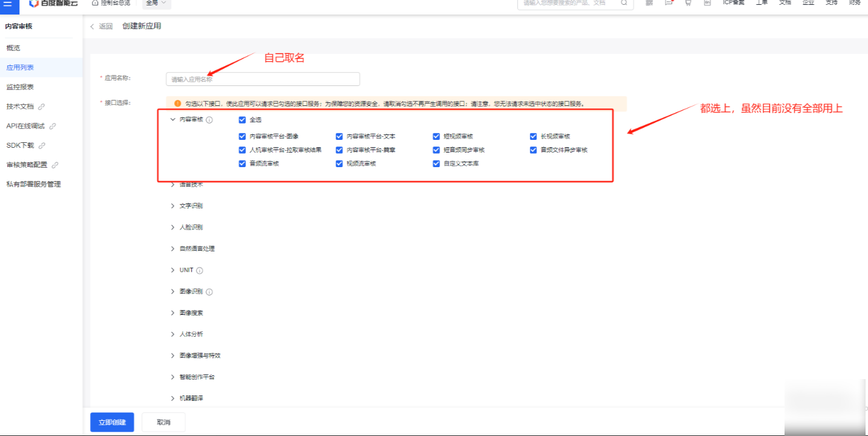This screenshot has height=436, width=868.
Task: Toggle 人机审核平台-拉取审核结果 checkbox
Action: click(243, 150)
